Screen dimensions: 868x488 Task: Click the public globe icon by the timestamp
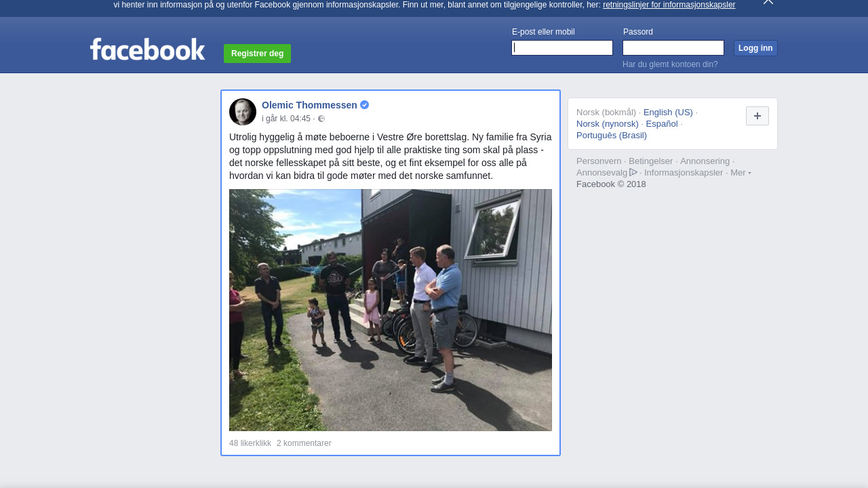[x=321, y=119]
